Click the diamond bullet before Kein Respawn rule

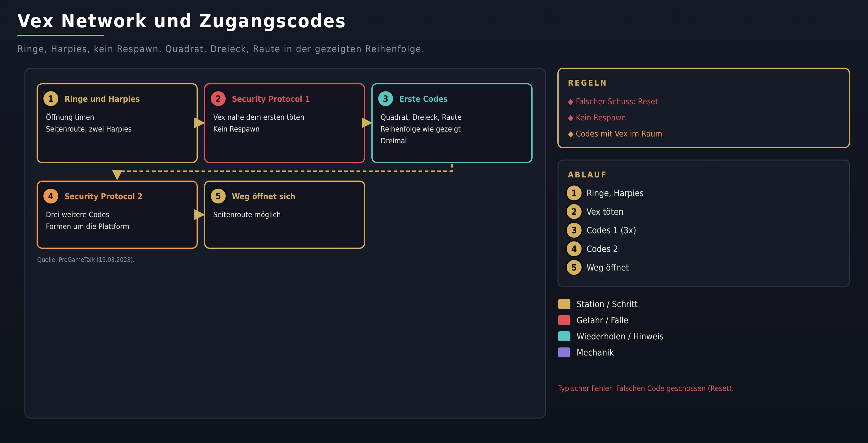[570, 118]
